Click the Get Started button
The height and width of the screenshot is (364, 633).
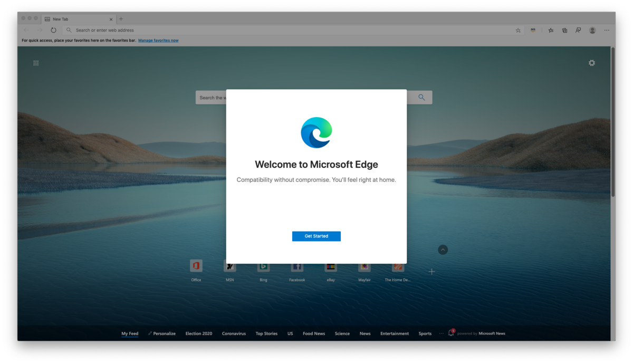click(x=316, y=236)
